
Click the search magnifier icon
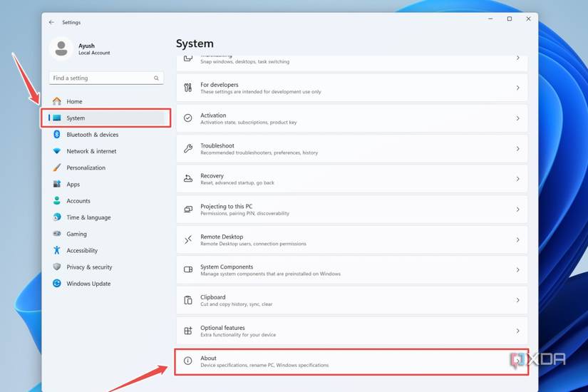pos(156,78)
